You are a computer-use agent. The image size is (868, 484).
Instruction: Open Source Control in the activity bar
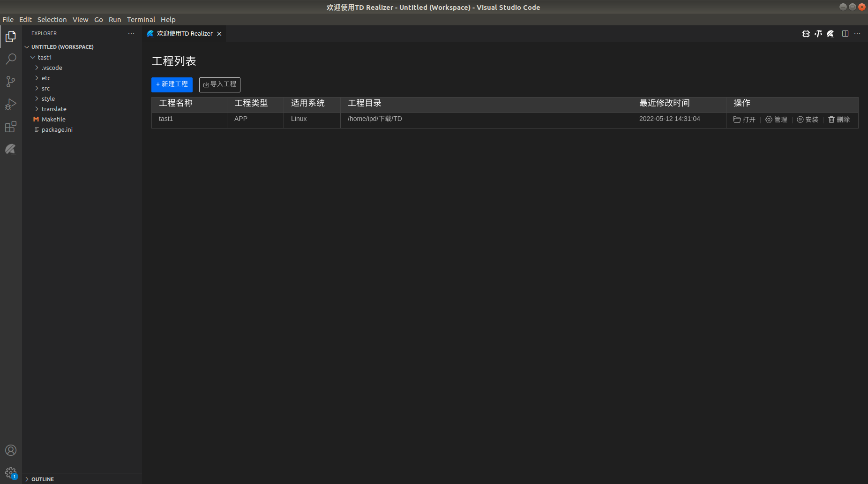click(10, 82)
